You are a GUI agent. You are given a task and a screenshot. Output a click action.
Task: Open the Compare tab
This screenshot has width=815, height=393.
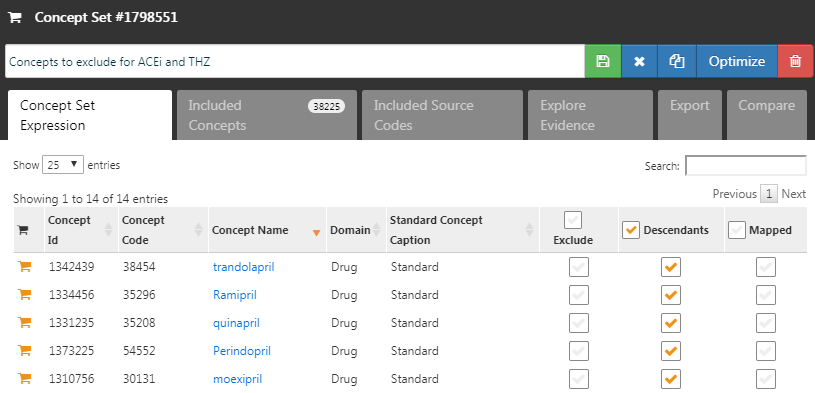[767, 115]
